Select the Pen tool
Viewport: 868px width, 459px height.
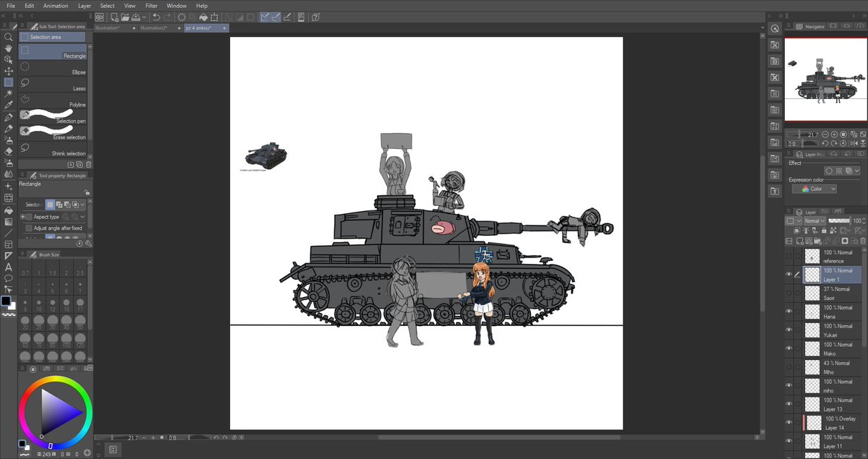click(x=9, y=117)
